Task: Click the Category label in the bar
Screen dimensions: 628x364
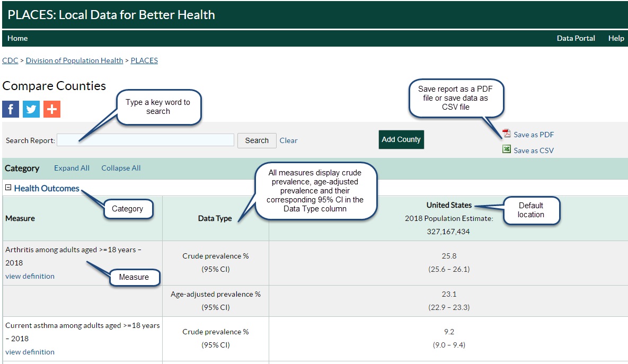Action: pyautogui.click(x=22, y=168)
